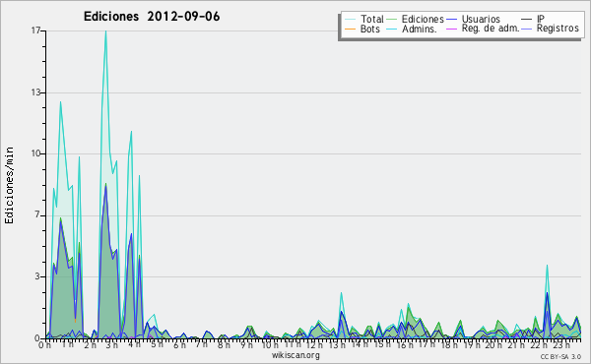Click the magenta swatch beside Reg. de adm.
The image size is (591, 364).
(451, 29)
